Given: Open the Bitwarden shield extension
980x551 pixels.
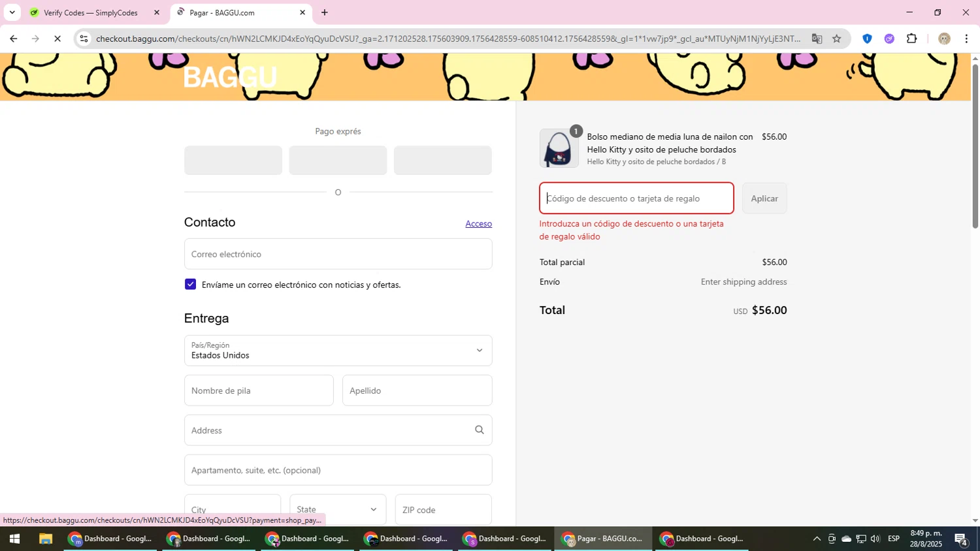Looking at the screenshot, I should tap(867, 39).
